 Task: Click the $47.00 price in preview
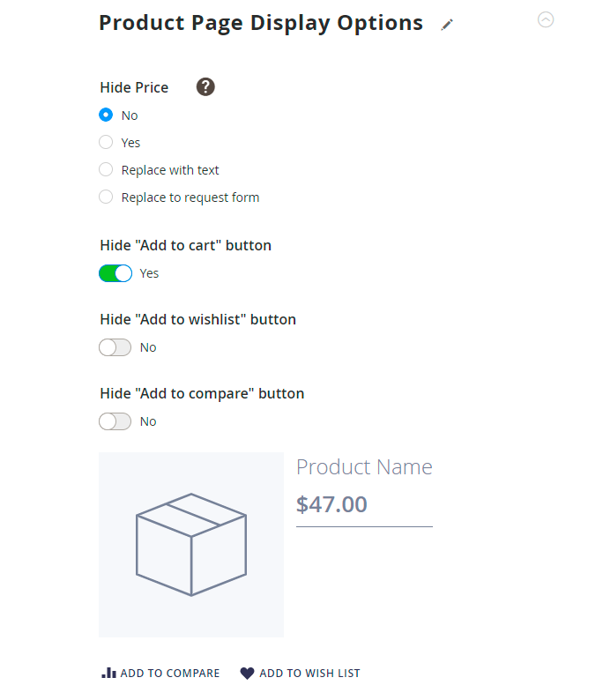pyautogui.click(x=331, y=504)
